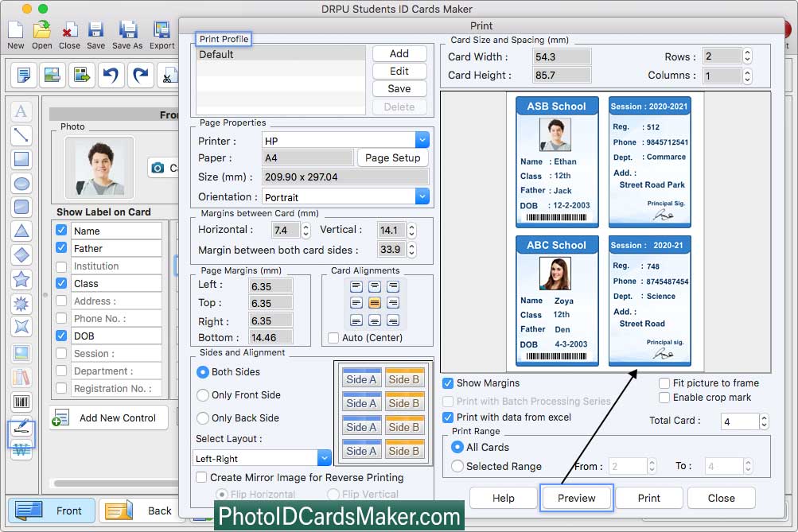Select the Barcode tool in sidebar
Screen dimensions: 798x532
[21, 402]
